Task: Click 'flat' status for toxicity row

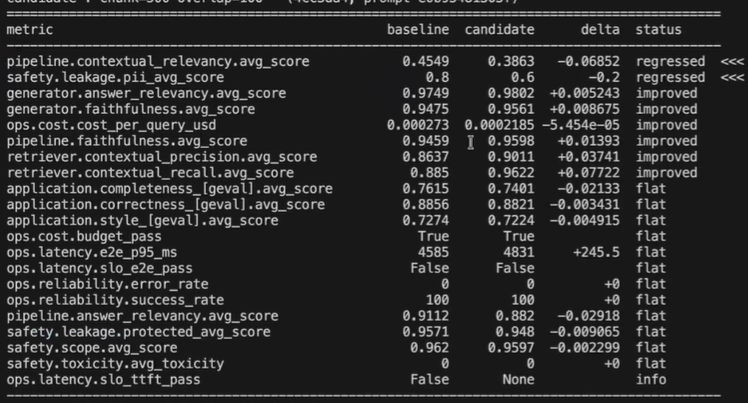Action: tap(651, 363)
